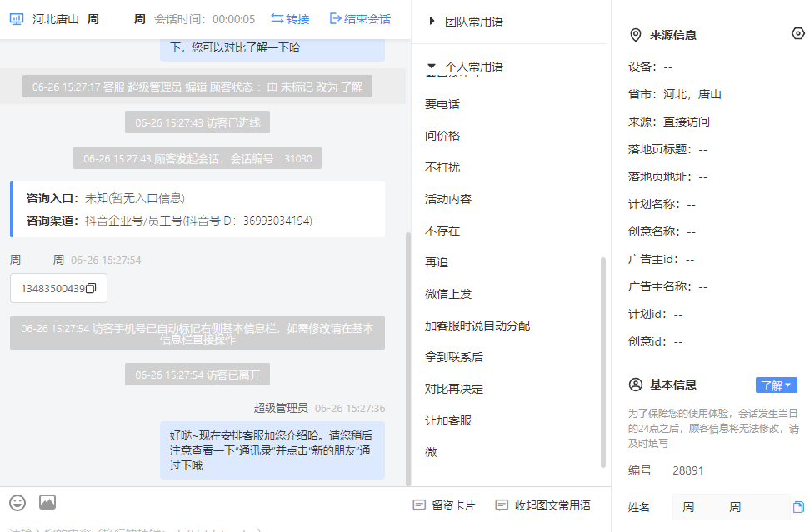Click the quick phrases panel scrollbar
810x532 pixels.
(602, 362)
